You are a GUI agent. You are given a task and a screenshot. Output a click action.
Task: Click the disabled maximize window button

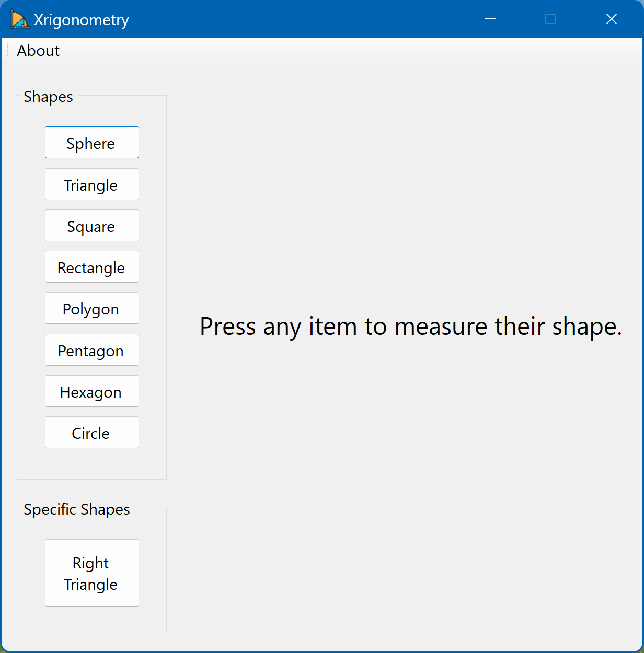[x=550, y=19]
